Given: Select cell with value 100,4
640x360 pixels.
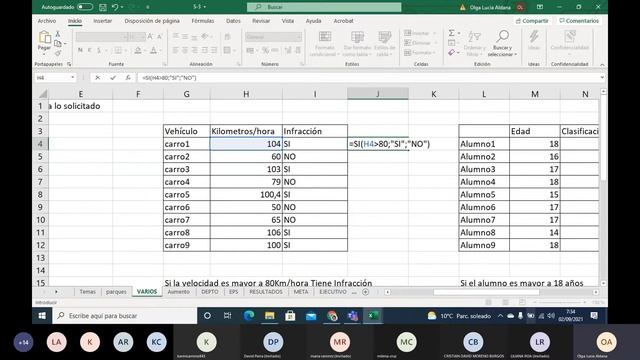Looking at the screenshot, I should [x=246, y=194].
